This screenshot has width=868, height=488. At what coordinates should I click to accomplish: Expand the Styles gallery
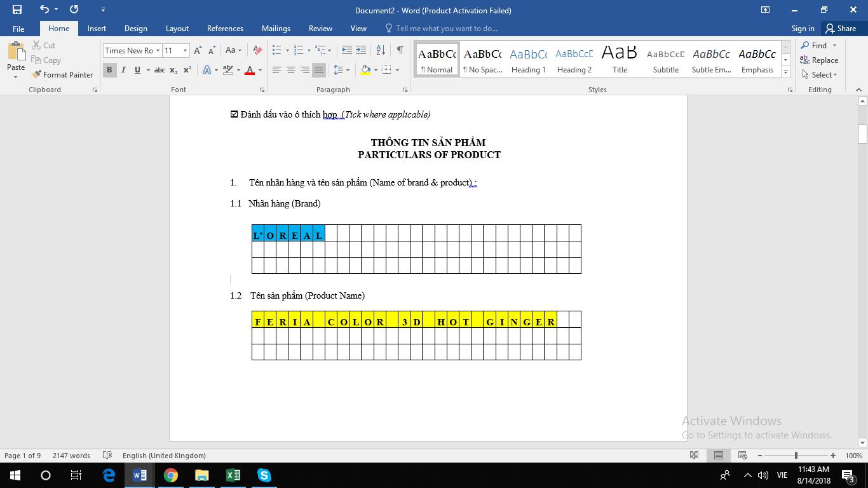pyautogui.click(x=785, y=72)
